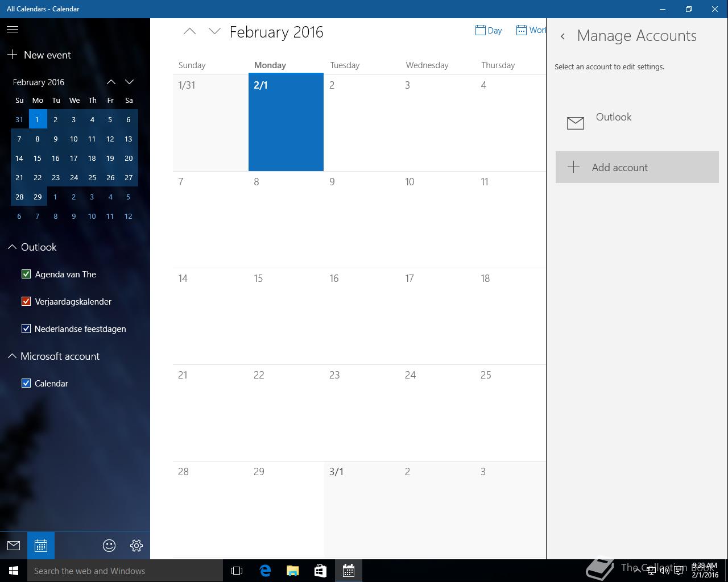The height and width of the screenshot is (582, 728).
Task: Open the volume control in system tray
Action: click(x=665, y=571)
